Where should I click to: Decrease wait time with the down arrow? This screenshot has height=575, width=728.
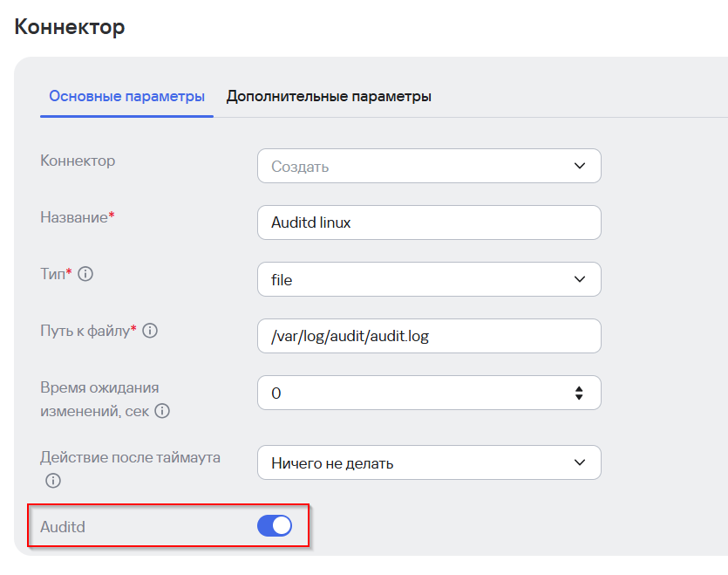579,398
